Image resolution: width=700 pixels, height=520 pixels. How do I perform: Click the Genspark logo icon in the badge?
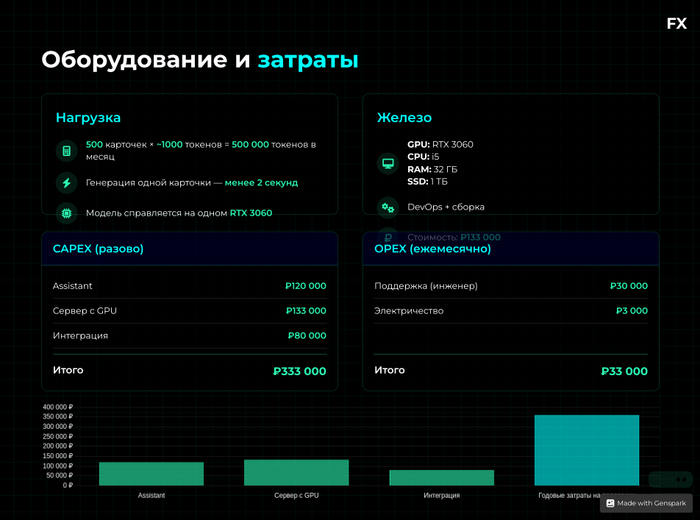point(610,503)
